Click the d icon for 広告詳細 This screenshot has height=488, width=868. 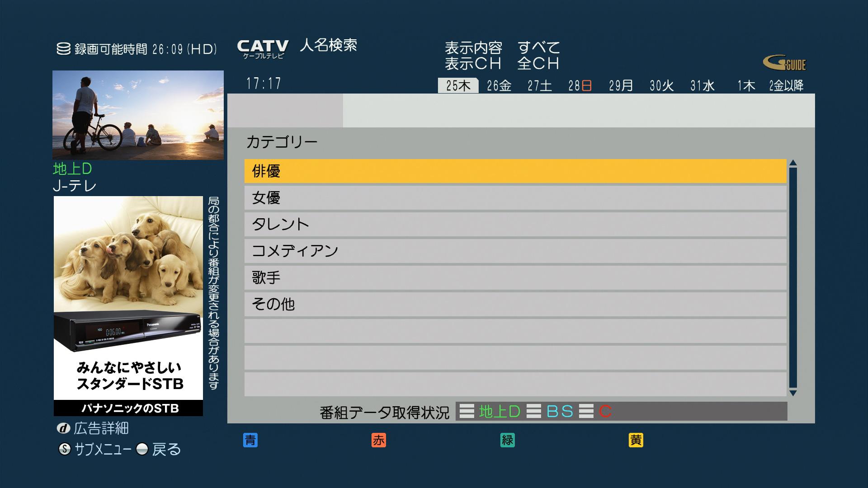(x=63, y=428)
